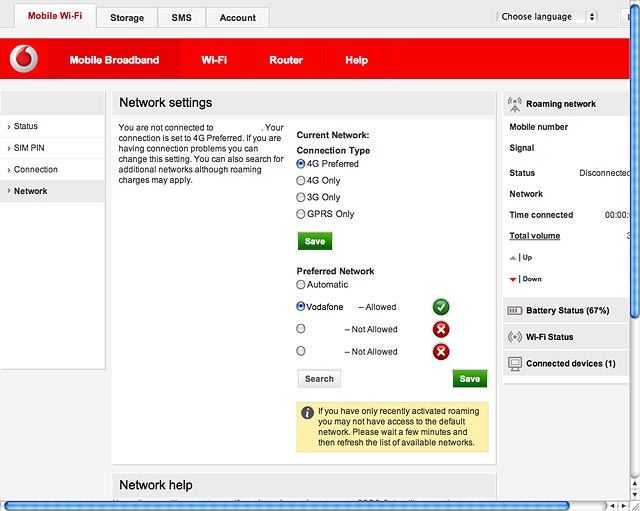Expand the Wi-Fi Status section
Viewport: 640px width, 511px height.
tap(566, 337)
